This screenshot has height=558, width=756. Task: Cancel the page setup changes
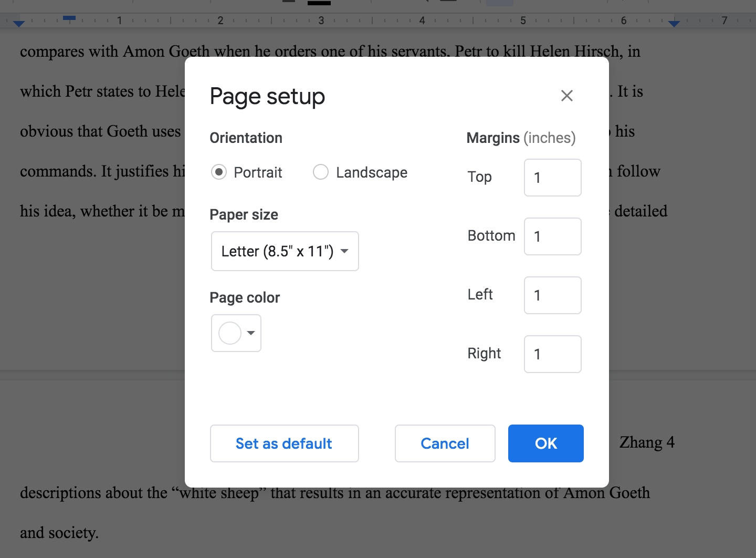pos(445,443)
